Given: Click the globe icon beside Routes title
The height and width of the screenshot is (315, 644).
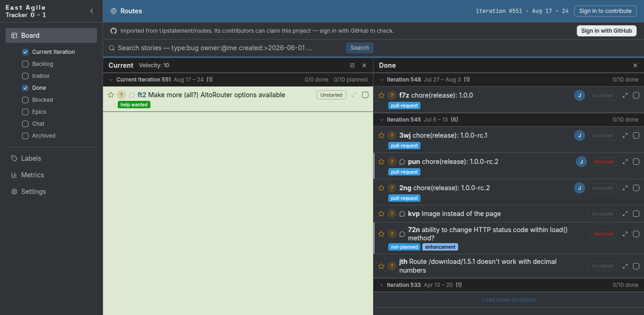Looking at the screenshot, I should click(x=114, y=11).
